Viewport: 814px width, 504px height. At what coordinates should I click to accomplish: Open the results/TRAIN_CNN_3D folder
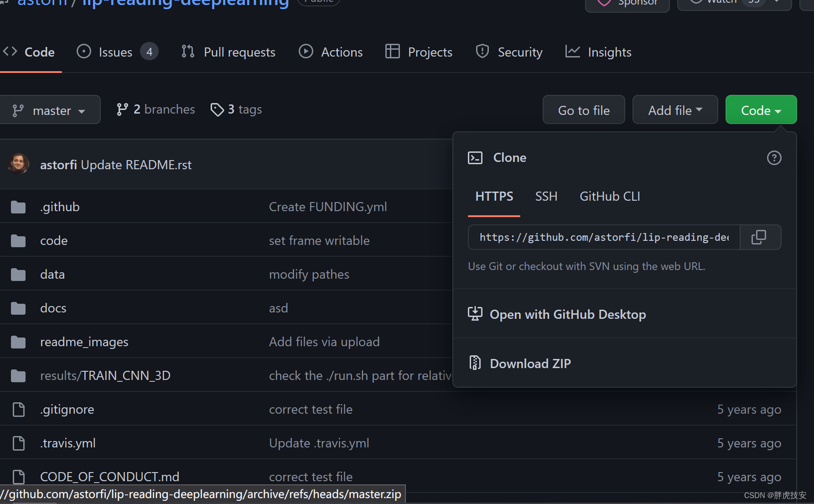point(105,376)
